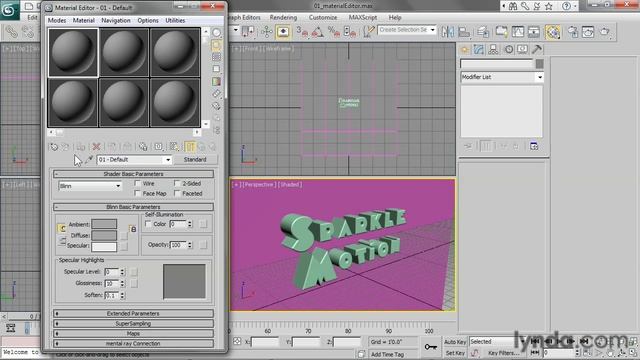Viewport: 640px width, 360px height.
Task: Click the highlighted Keyboard Shortcut Override toggle
Action: [283, 32]
